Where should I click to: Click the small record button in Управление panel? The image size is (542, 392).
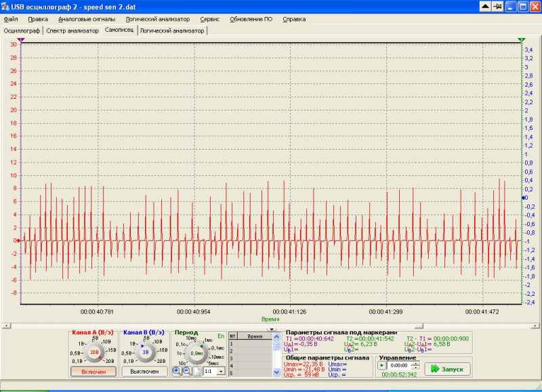pyautogui.click(x=381, y=366)
